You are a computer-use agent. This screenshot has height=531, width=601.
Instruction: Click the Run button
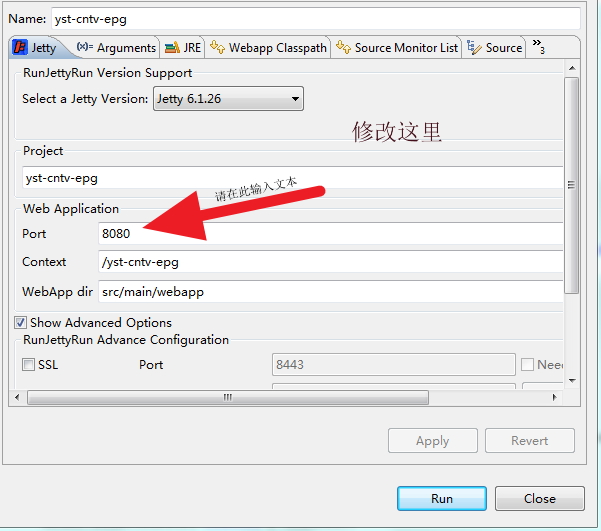(x=442, y=498)
